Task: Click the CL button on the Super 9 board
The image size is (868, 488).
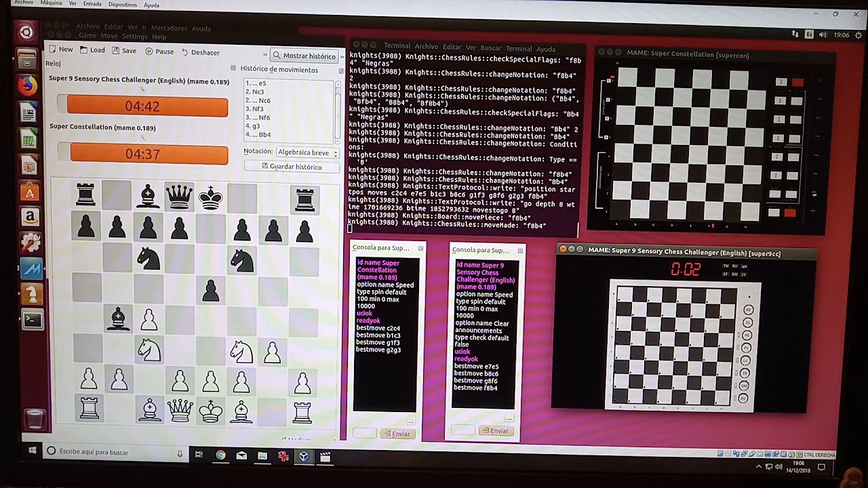Action: coord(747,323)
